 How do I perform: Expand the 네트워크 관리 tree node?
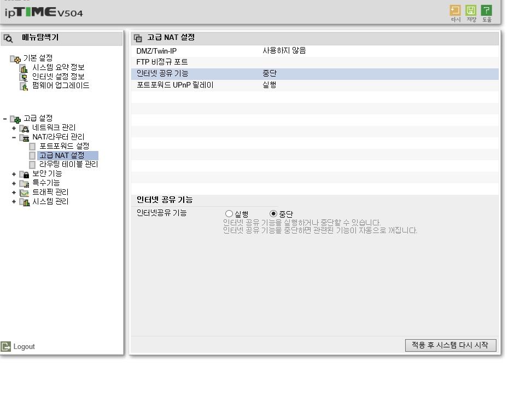pos(14,129)
